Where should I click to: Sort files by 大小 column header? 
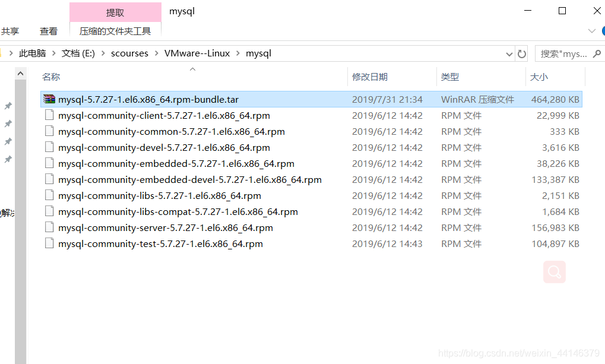tap(539, 77)
